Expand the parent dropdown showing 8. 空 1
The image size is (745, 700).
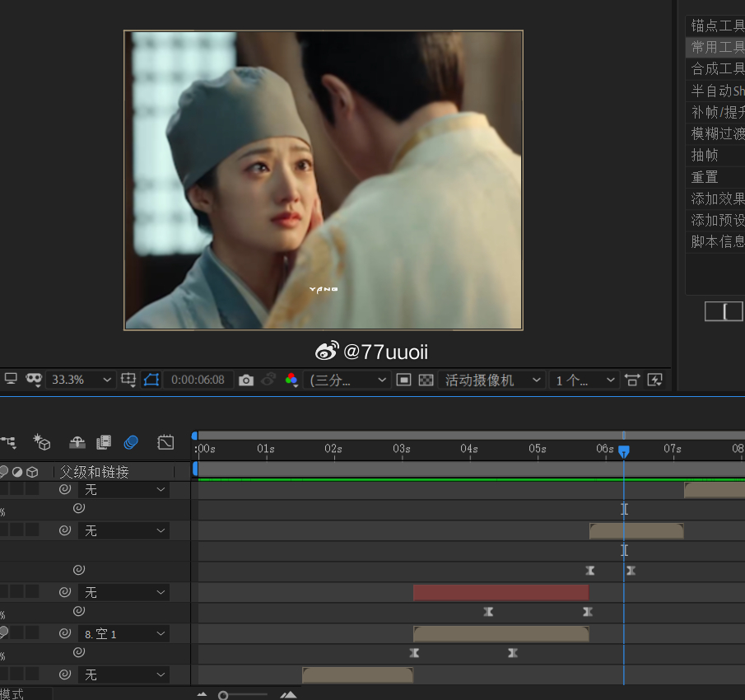(124, 633)
